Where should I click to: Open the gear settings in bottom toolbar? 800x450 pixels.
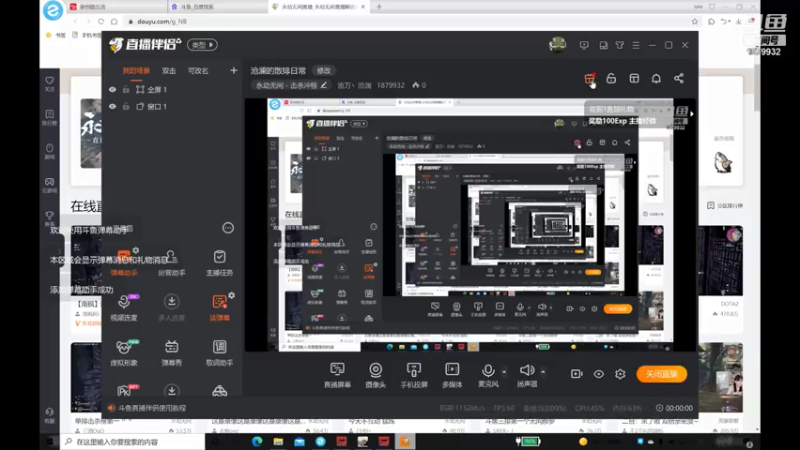(620, 374)
